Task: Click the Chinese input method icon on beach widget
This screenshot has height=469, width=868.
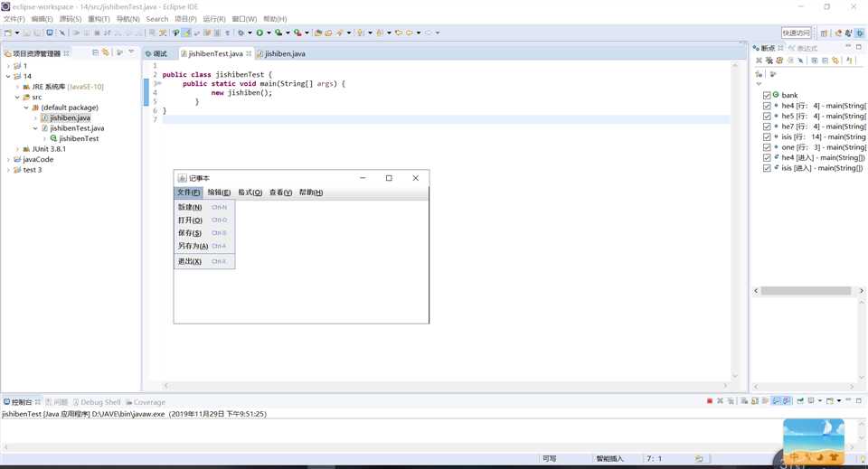Action: point(795,457)
